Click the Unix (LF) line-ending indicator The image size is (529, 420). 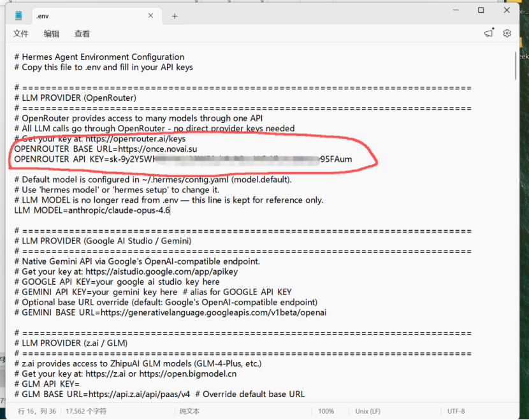(x=366, y=411)
